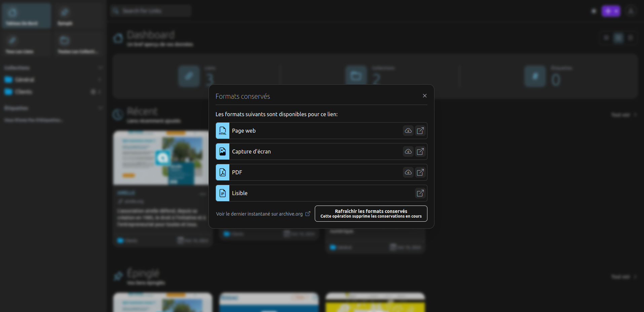The width and height of the screenshot is (644, 312).
Task: Close the Formats conservés dialog
Action: pos(425,96)
